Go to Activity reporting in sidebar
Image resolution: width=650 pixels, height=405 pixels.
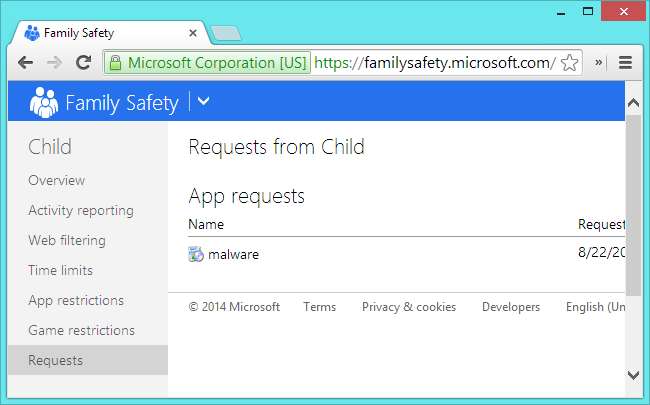(80, 210)
